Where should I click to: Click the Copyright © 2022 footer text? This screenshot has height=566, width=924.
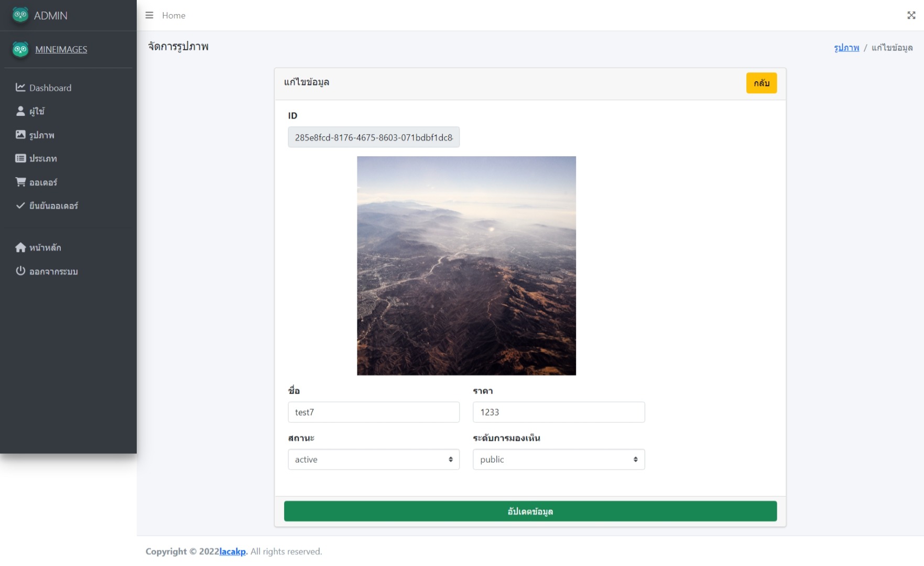coord(182,551)
